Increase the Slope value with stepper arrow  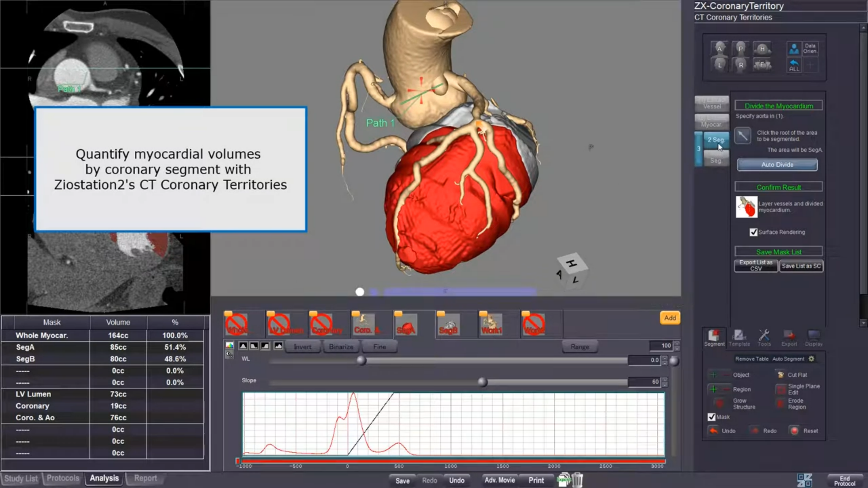pos(665,380)
